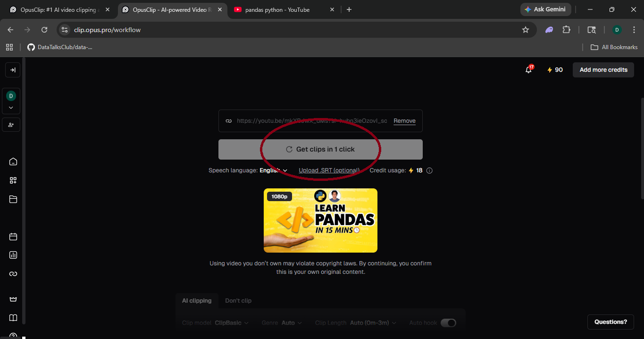Open the purple extension icon in toolbar
The image size is (644, 339).
click(549, 30)
